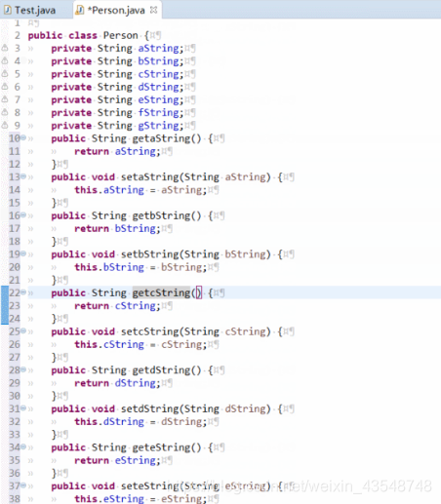The width and height of the screenshot is (441, 504).
Task: Collapse the getcString method at line 22
Action: [x=23, y=292]
